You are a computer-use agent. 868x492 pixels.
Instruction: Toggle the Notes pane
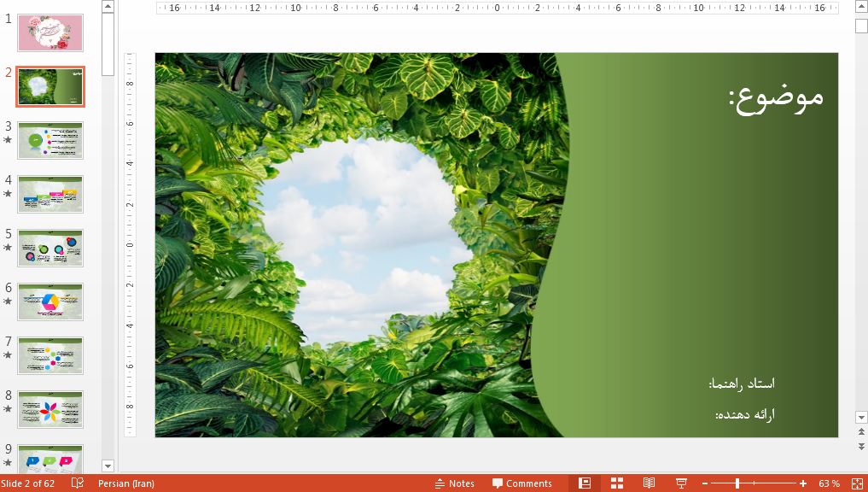pos(454,483)
